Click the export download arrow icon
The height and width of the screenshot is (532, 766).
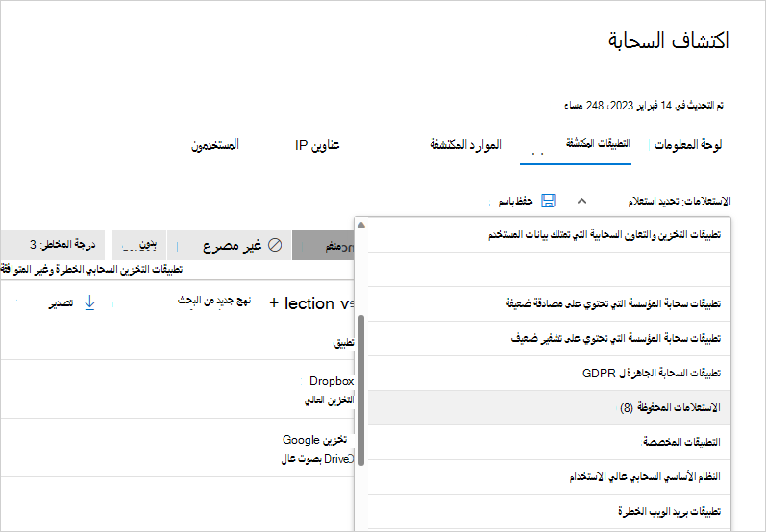tap(89, 302)
